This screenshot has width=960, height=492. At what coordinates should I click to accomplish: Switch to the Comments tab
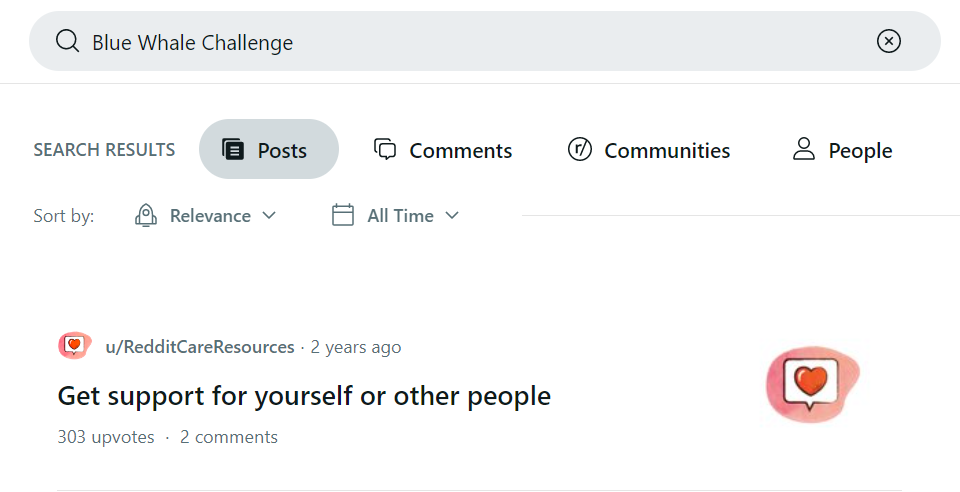point(443,149)
